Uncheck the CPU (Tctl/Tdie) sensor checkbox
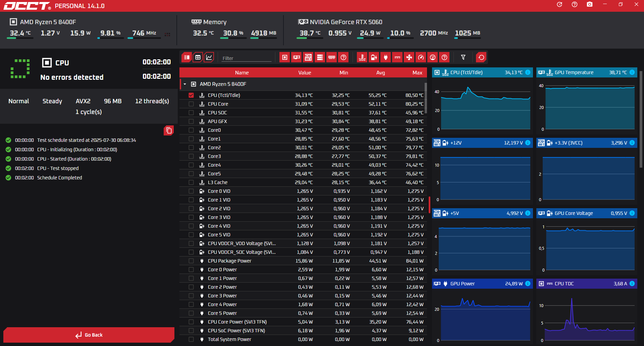 point(191,95)
